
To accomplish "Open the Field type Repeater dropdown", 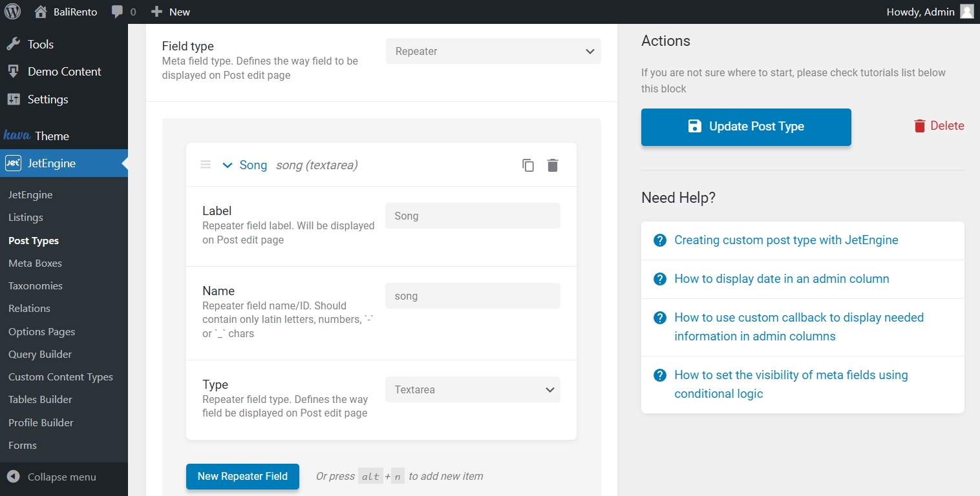I will pos(493,51).
